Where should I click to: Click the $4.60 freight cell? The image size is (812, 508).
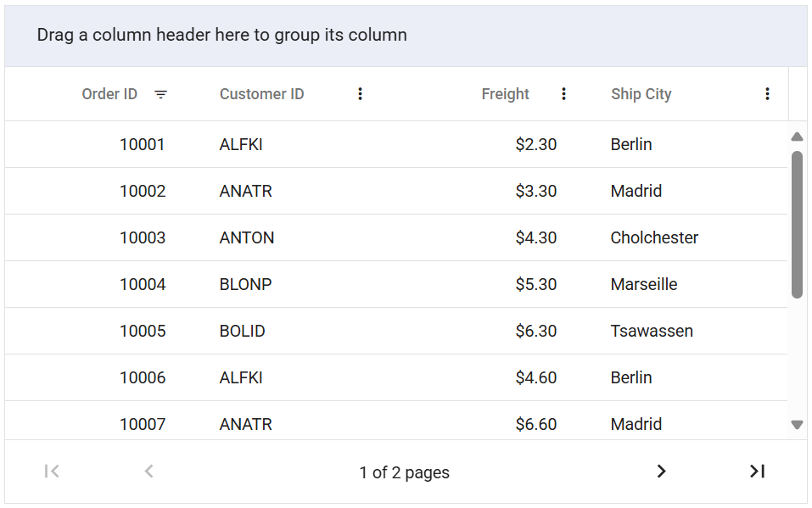[536, 377]
